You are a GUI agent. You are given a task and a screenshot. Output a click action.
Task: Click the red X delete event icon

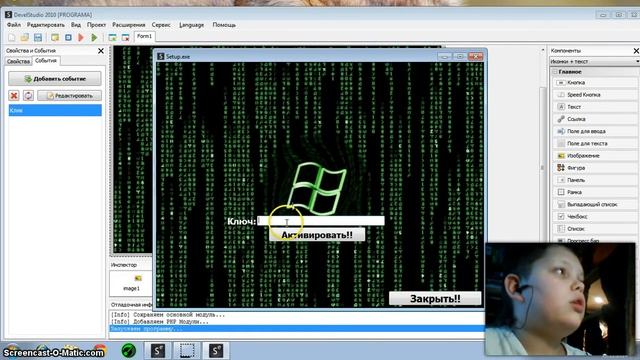point(14,96)
